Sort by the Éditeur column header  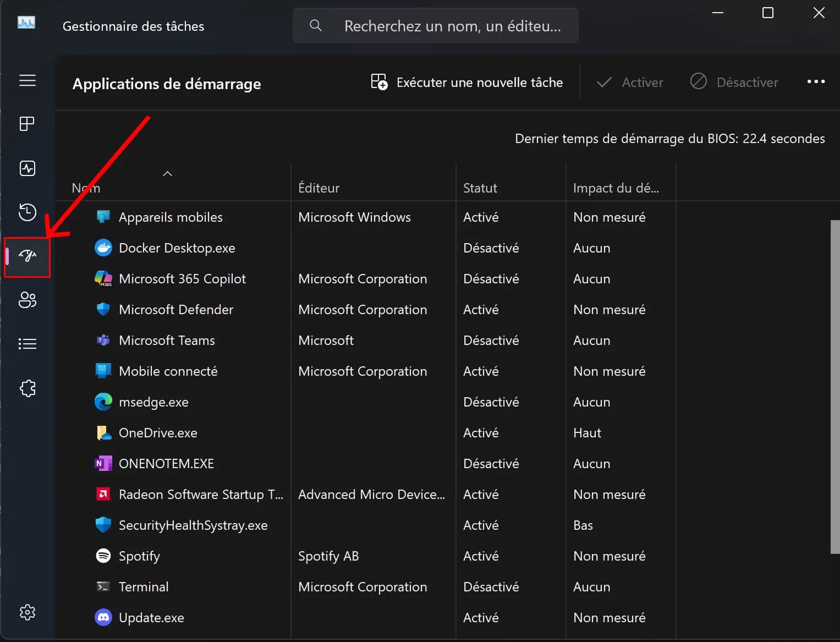tap(319, 188)
